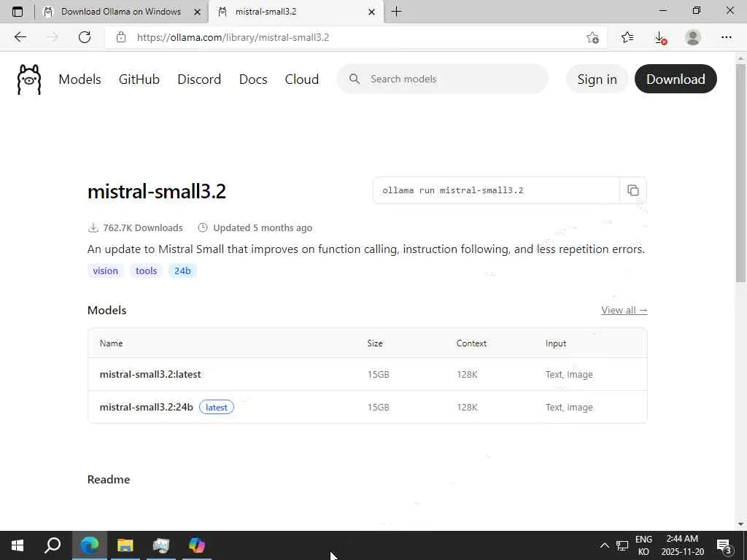747x560 pixels.
Task: Open a new browser tab
Action: 396,12
